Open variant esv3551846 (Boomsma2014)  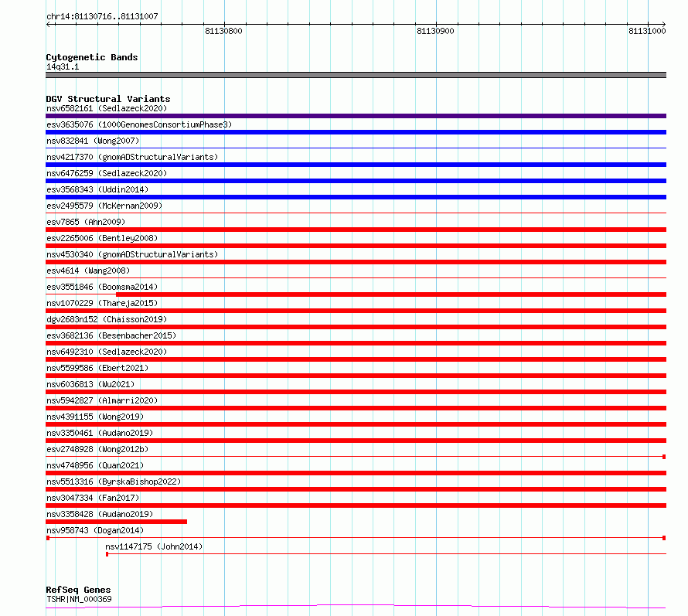tap(102, 287)
